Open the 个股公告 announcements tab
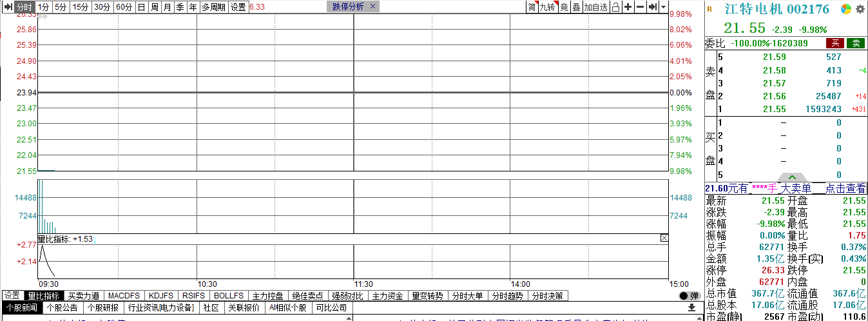This screenshot has height=321, width=868. click(63, 308)
